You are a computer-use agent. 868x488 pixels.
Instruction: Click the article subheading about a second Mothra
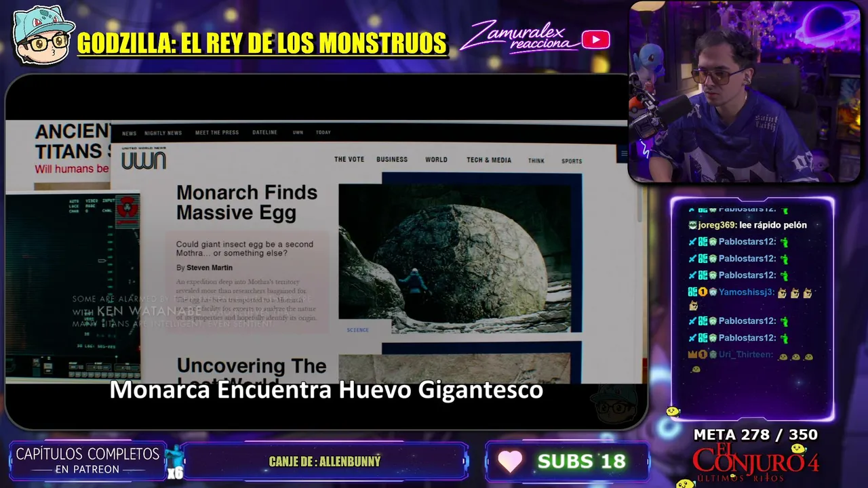(x=245, y=249)
